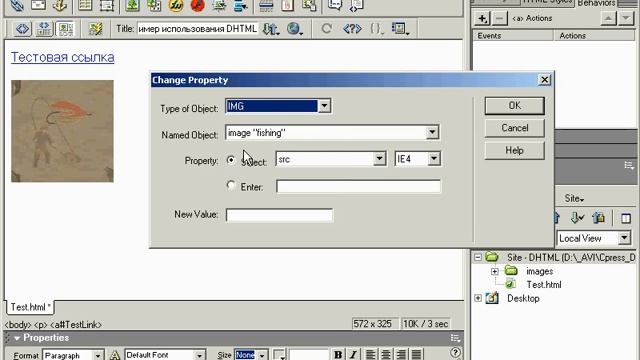This screenshot has width=640, height=360.
Task: Open the View Options menu icon
Action: click(x=399, y=29)
